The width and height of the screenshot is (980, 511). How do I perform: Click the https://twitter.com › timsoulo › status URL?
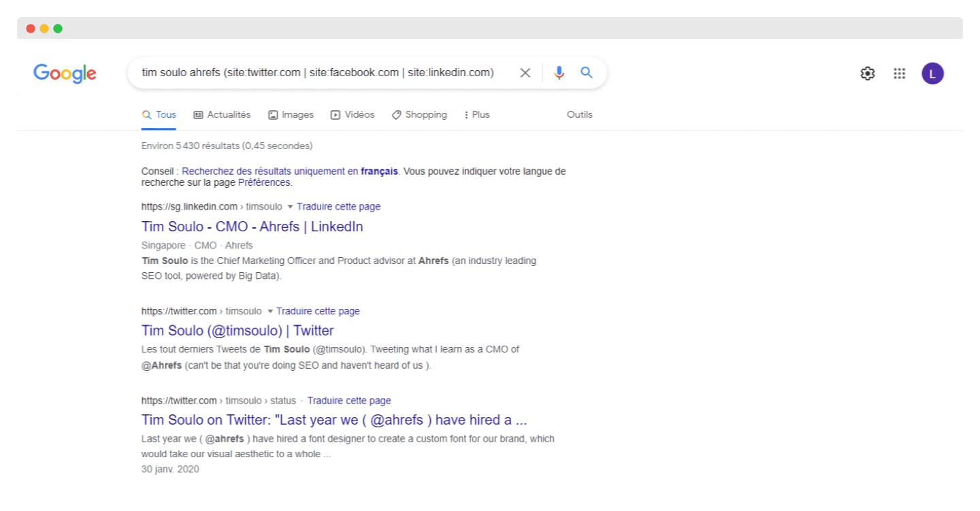click(218, 400)
